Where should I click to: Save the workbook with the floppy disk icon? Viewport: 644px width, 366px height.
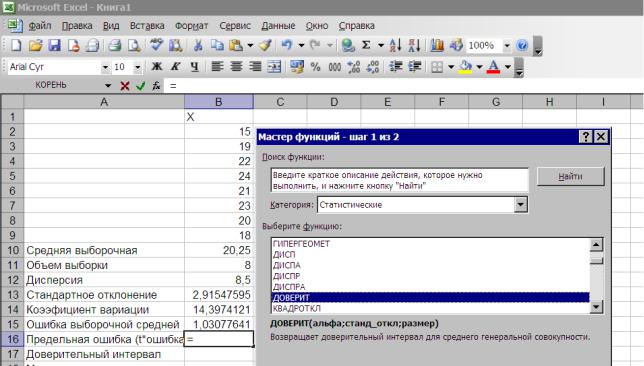click(54, 45)
